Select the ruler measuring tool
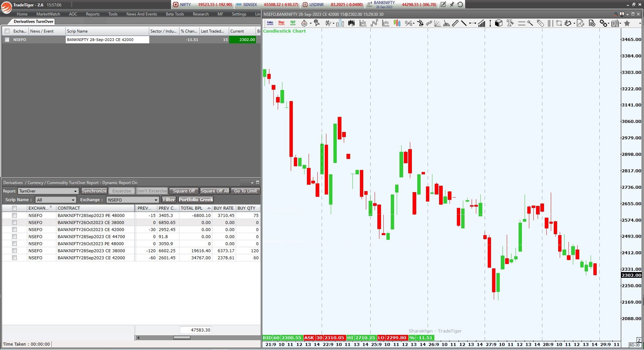 click(x=455, y=23)
